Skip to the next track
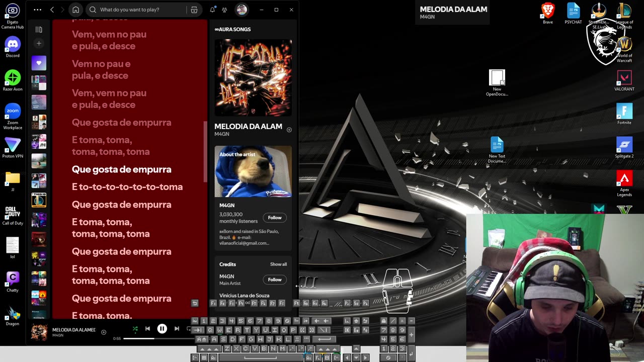The image size is (644, 362). (177, 329)
